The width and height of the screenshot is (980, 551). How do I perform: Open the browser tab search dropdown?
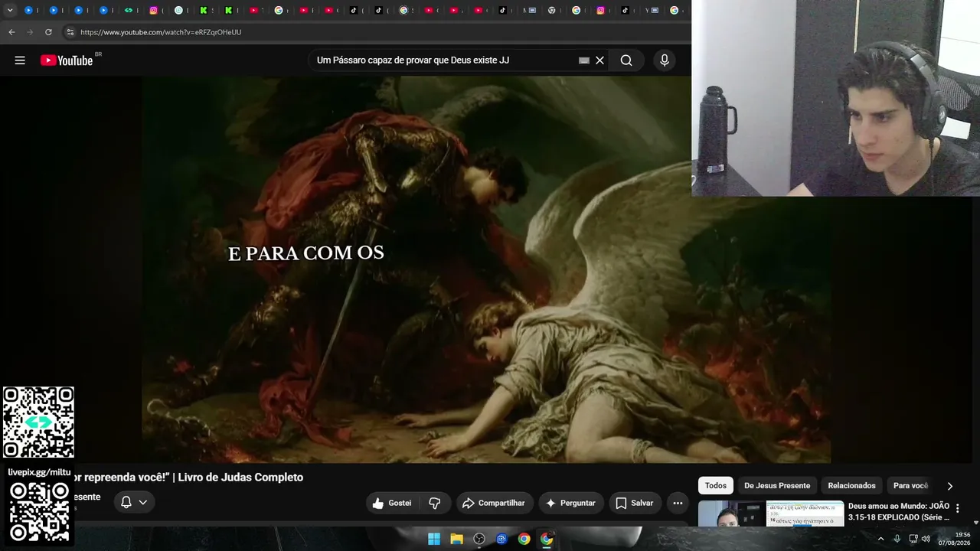click(10, 10)
